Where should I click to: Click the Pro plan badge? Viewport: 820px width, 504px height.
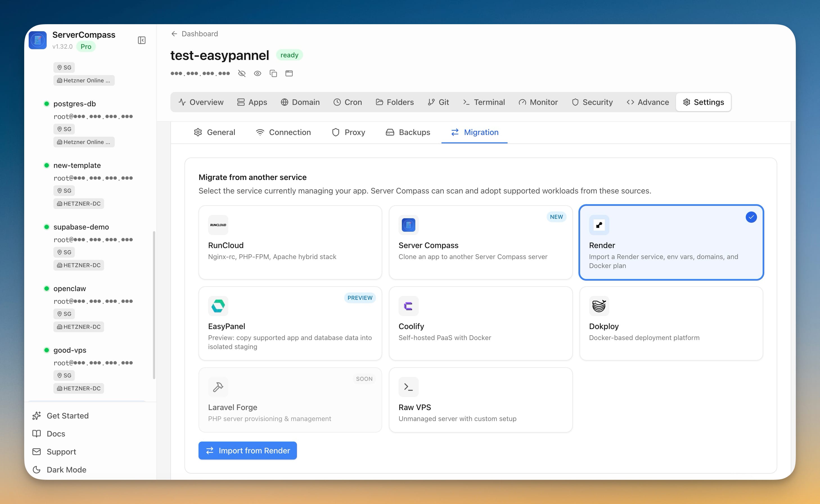(x=86, y=47)
